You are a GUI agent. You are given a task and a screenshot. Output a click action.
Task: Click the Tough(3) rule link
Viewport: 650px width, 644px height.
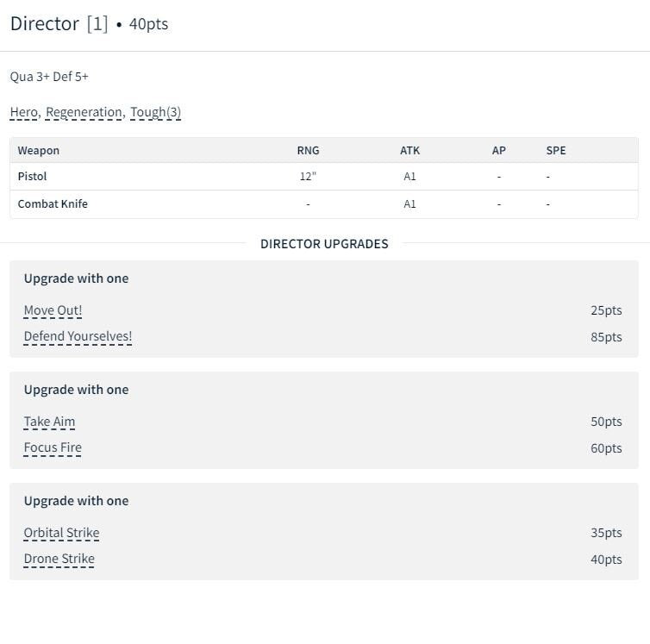(155, 112)
